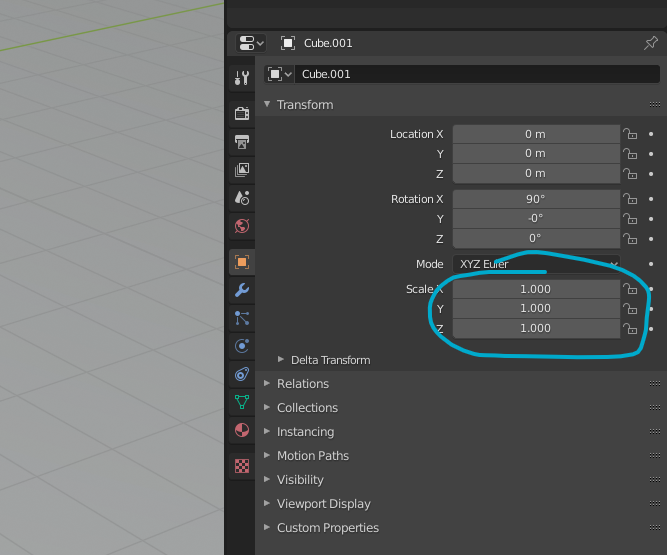The image size is (667, 555).
Task: Open the Material properties tab
Action: 241,430
